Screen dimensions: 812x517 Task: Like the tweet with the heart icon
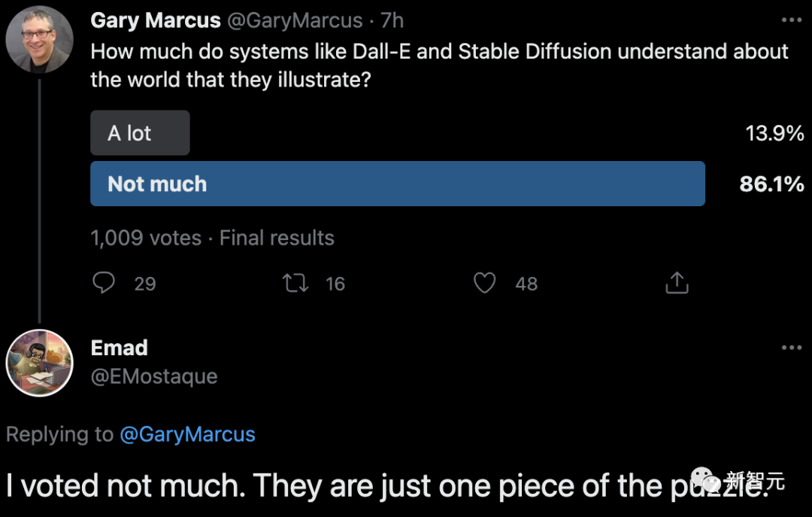tap(485, 283)
